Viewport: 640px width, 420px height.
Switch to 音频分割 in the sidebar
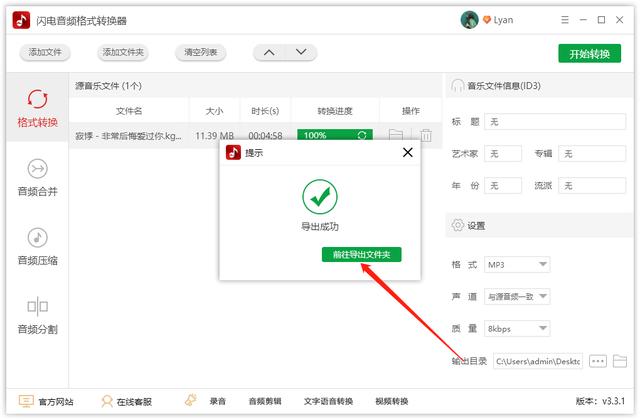[37, 316]
